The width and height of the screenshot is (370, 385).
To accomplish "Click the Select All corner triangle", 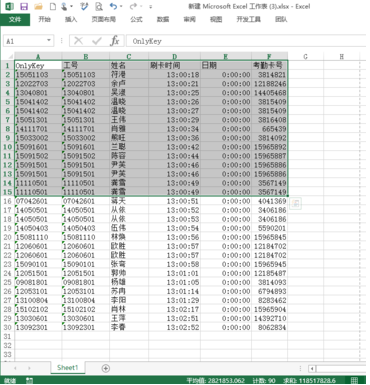I will (10, 56).
